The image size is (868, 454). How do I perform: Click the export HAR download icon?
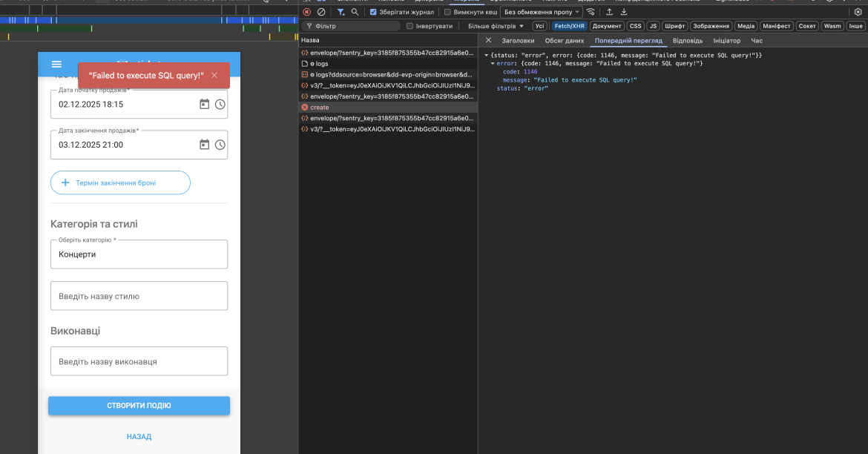pos(624,12)
